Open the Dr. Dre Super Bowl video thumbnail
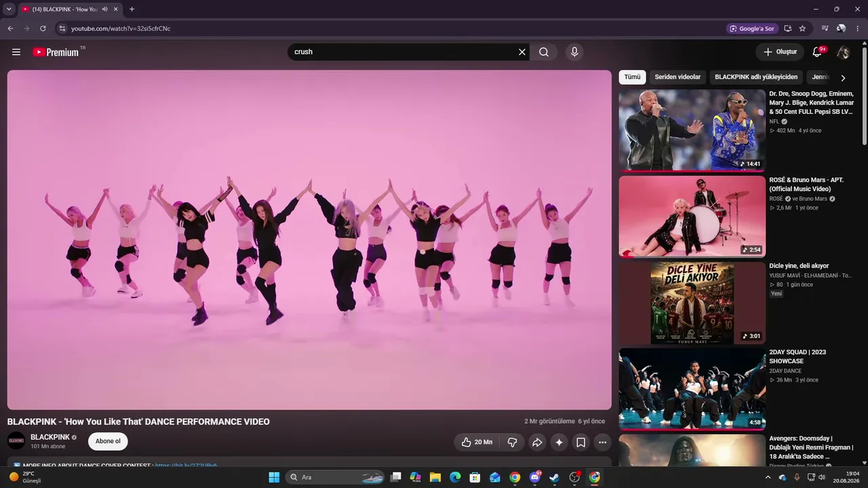 coord(692,130)
